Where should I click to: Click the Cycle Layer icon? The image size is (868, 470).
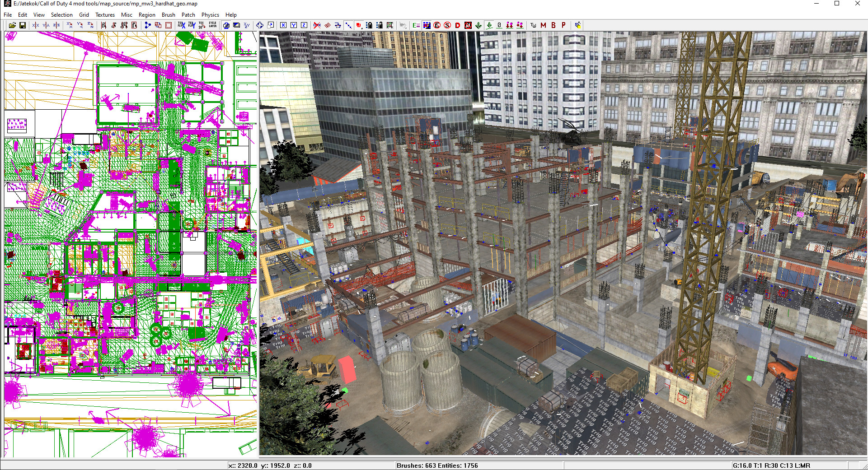coord(212,25)
